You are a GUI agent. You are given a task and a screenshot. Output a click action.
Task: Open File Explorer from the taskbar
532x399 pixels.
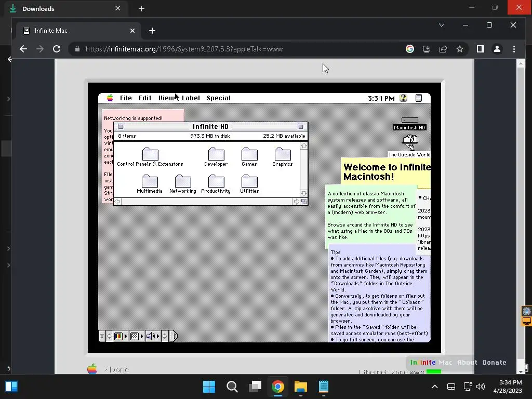[x=301, y=387]
